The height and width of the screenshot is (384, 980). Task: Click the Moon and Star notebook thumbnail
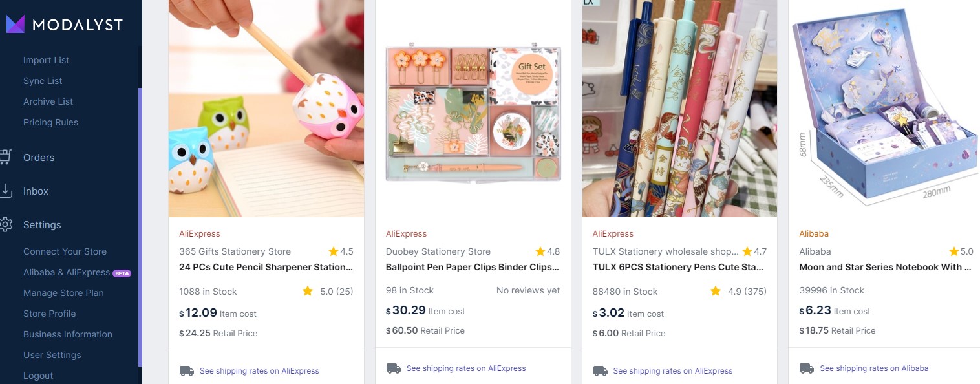click(884, 109)
